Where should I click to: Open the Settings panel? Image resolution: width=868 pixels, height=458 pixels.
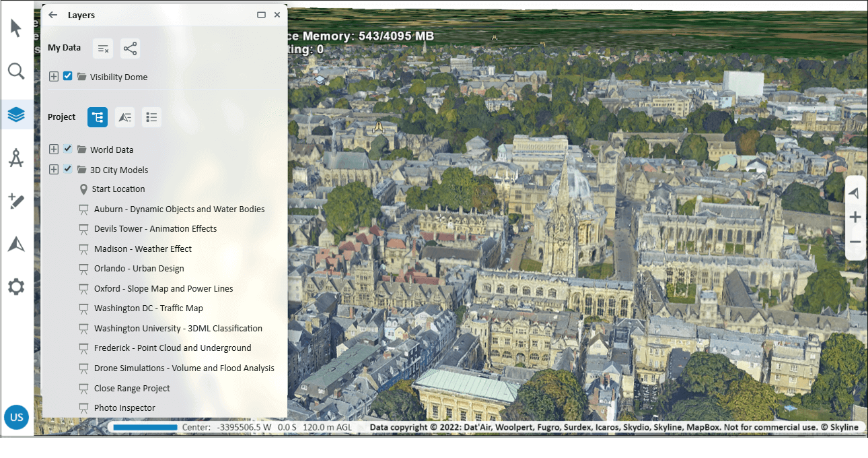point(16,286)
